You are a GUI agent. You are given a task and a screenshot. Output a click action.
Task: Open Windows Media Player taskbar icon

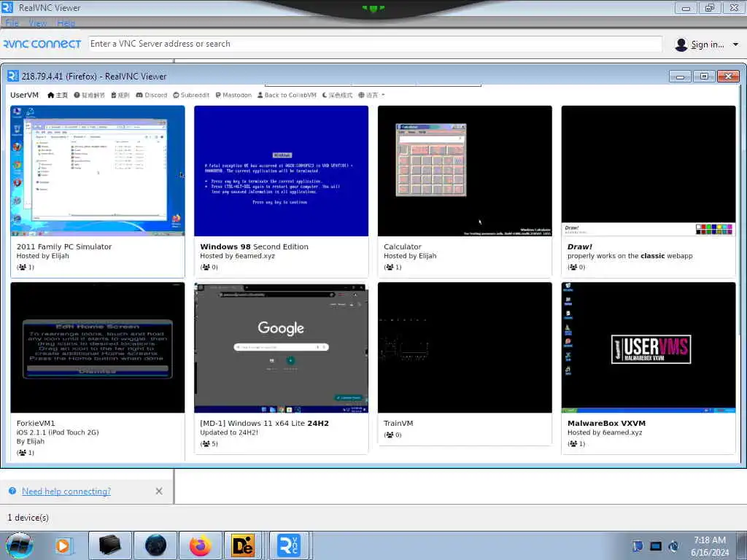click(63, 545)
